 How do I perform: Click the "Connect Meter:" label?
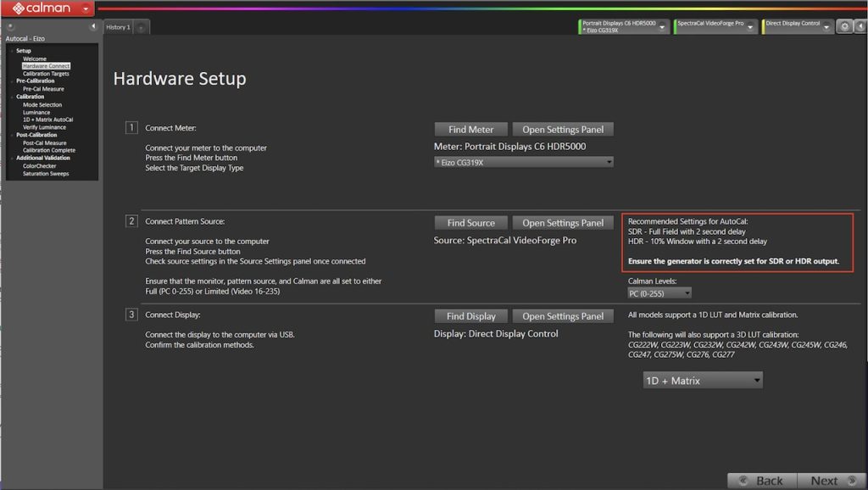point(170,128)
